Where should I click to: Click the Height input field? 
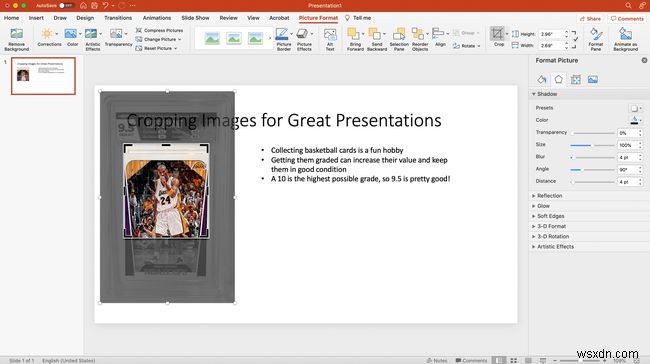pyautogui.click(x=551, y=34)
